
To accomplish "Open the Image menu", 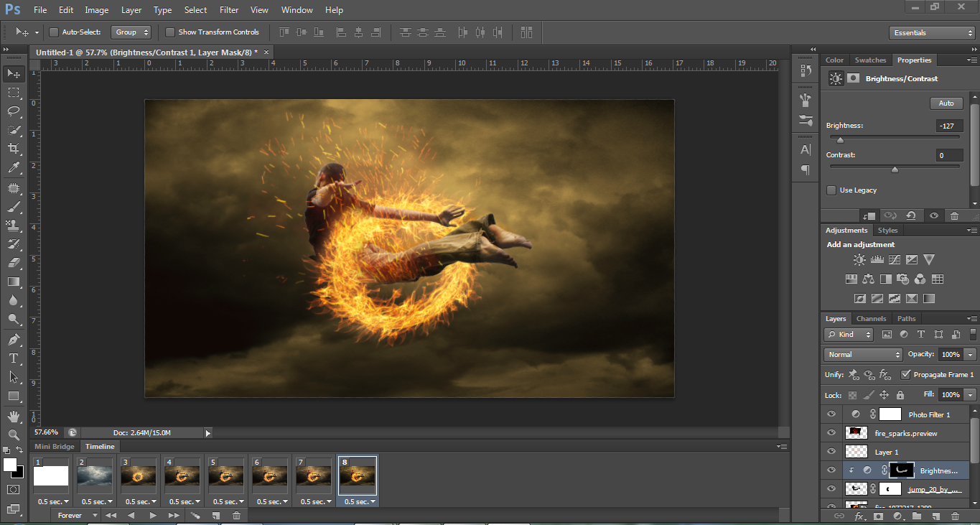I will (x=97, y=10).
